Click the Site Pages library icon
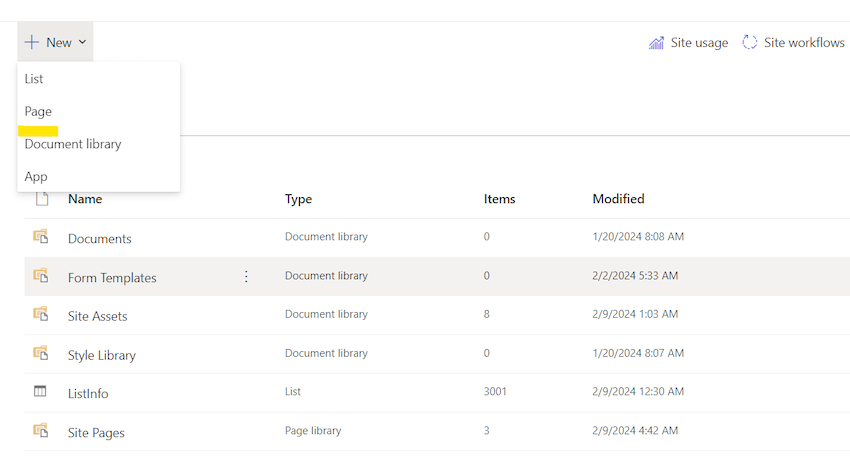Viewport: 850px width, 472px height. click(x=41, y=431)
